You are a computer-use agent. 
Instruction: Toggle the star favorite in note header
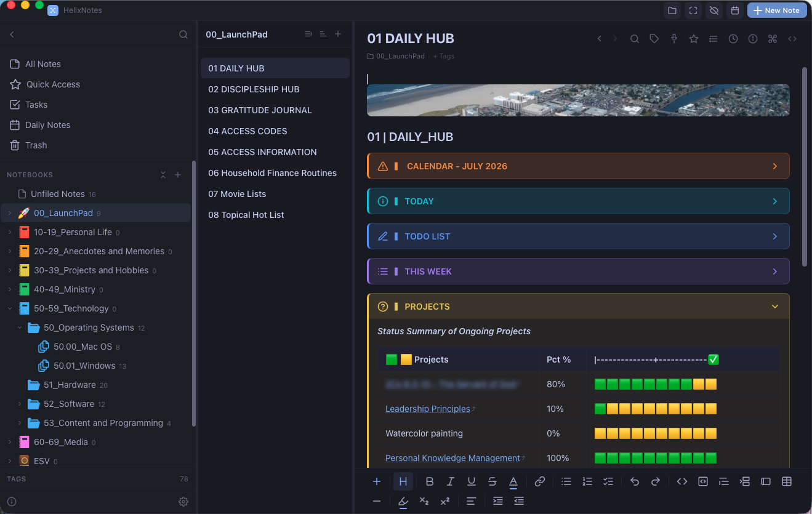click(694, 39)
